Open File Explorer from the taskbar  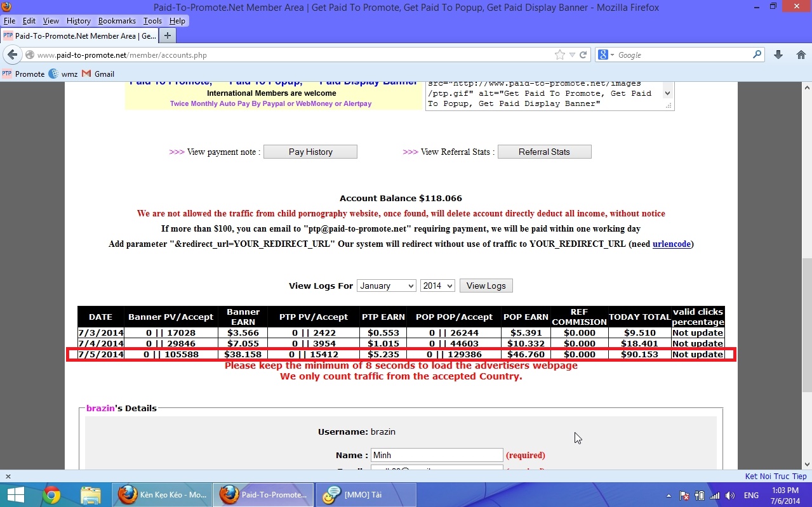(91, 494)
